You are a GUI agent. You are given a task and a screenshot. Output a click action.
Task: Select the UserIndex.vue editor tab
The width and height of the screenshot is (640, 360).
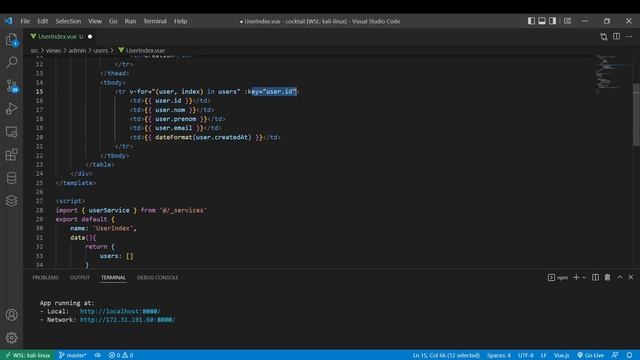(x=60, y=36)
